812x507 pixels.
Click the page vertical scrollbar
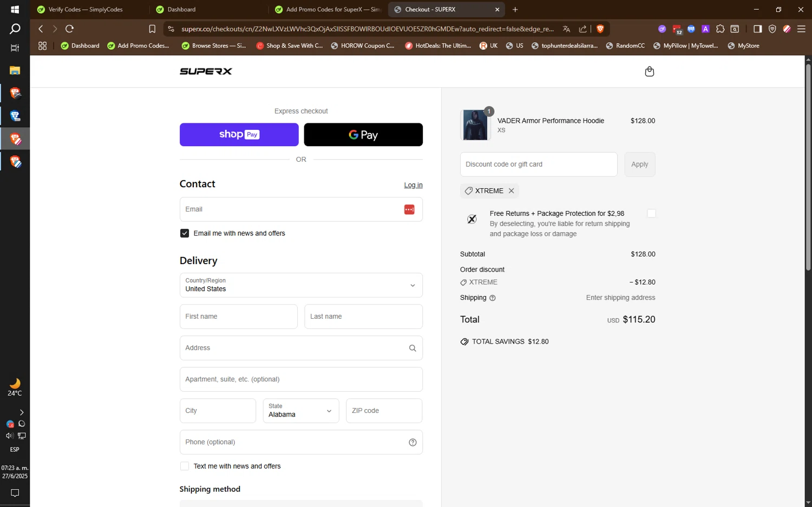(x=808, y=168)
